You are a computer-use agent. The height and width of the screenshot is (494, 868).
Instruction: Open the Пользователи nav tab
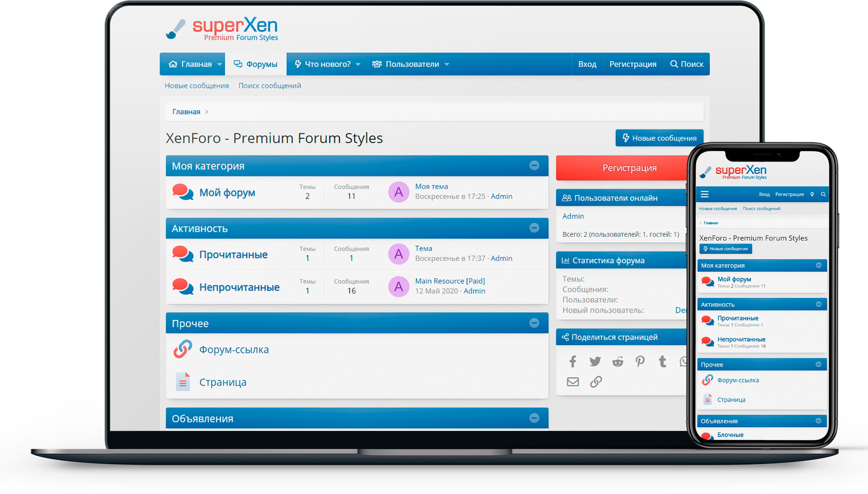click(x=406, y=64)
